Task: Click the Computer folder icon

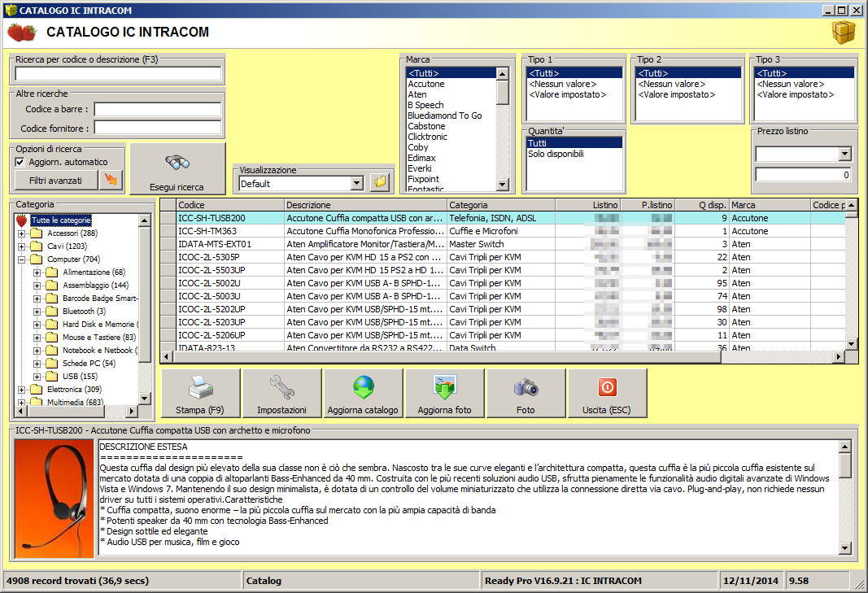Action: pos(37,259)
